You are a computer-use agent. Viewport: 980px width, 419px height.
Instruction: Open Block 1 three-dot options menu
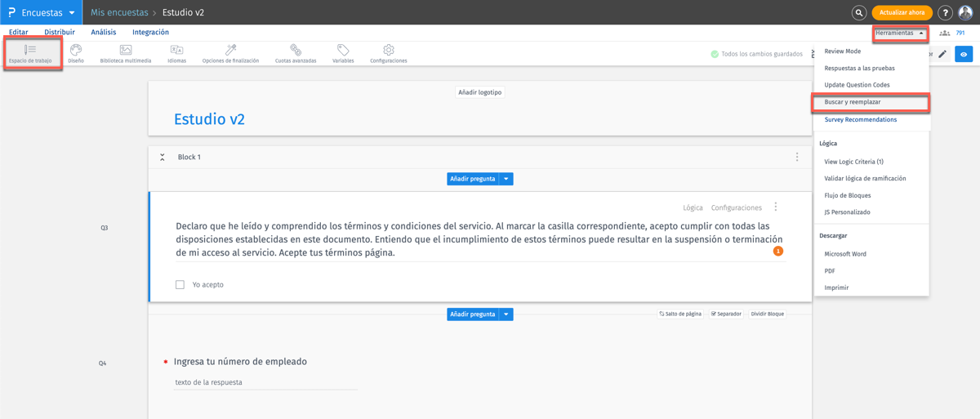pyautogui.click(x=797, y=157)
